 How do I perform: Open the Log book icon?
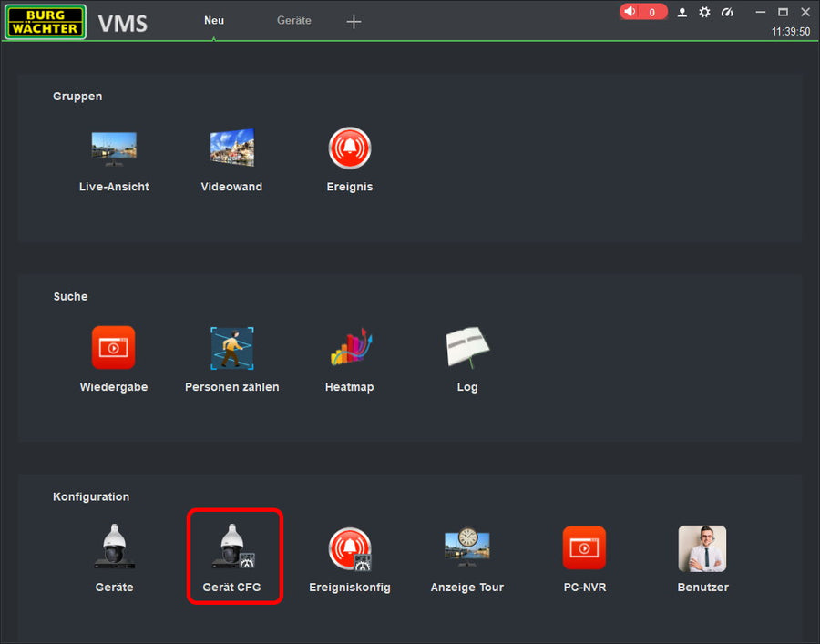click(x=467, y=348)
